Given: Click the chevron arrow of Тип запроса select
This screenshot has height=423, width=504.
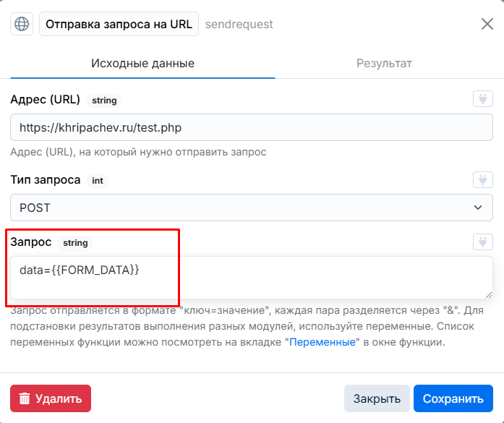Looking at the screenshot, I should point(478,208).
